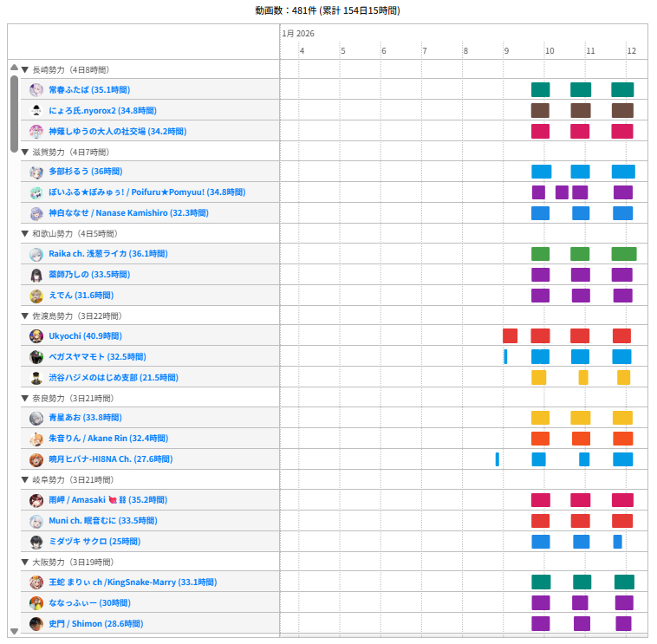Collapse the 和歌山勢力 group
Image resolution: width=657 pixels, height=644 pixels.
(x=25, y=234)
